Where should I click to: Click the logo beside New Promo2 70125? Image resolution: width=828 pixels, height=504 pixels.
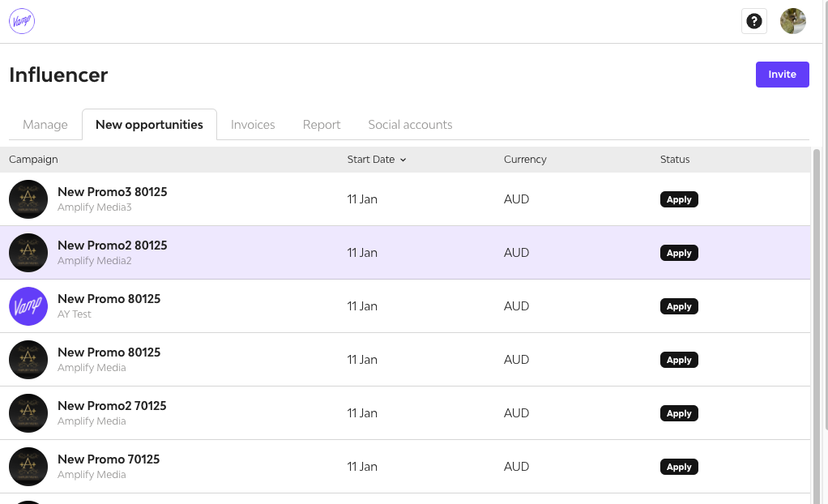coord(28,413)
